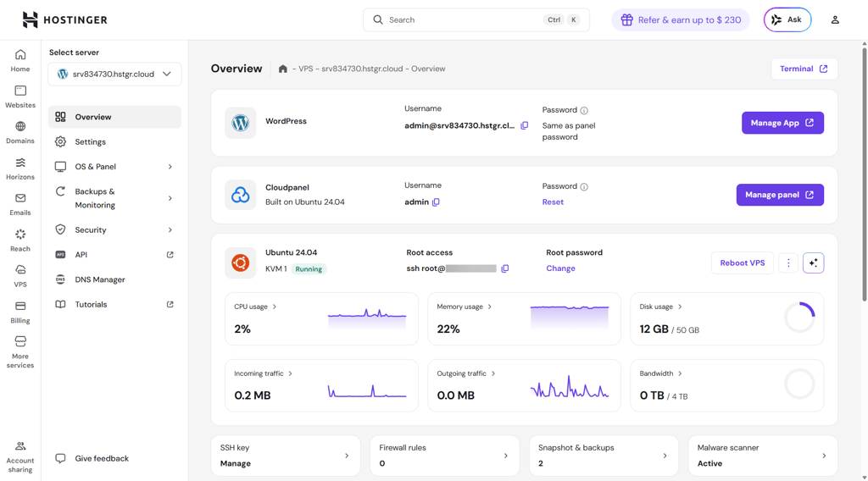Open the Terminal button
Viewport: 868px width, 481px height.
pos(804,69)
